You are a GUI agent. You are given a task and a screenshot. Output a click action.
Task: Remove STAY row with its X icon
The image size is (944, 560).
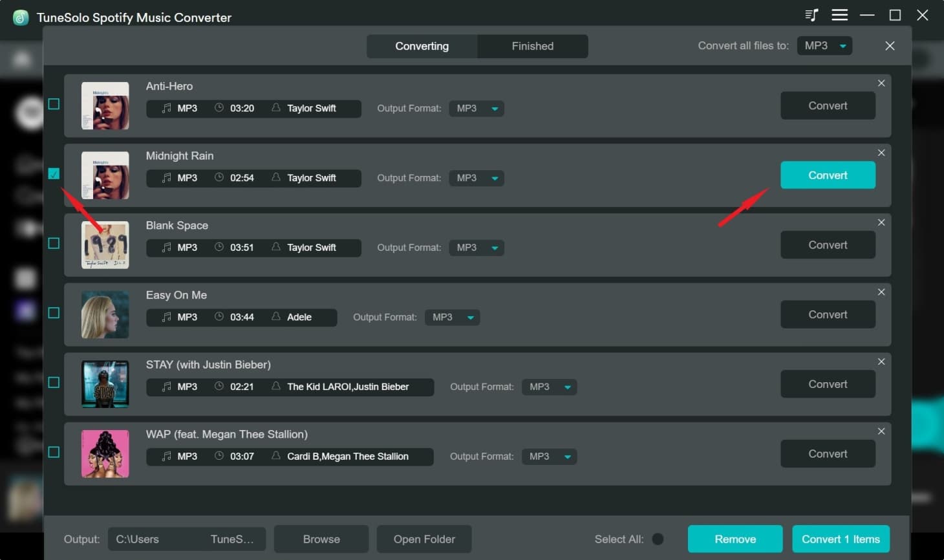pos(881,361)
